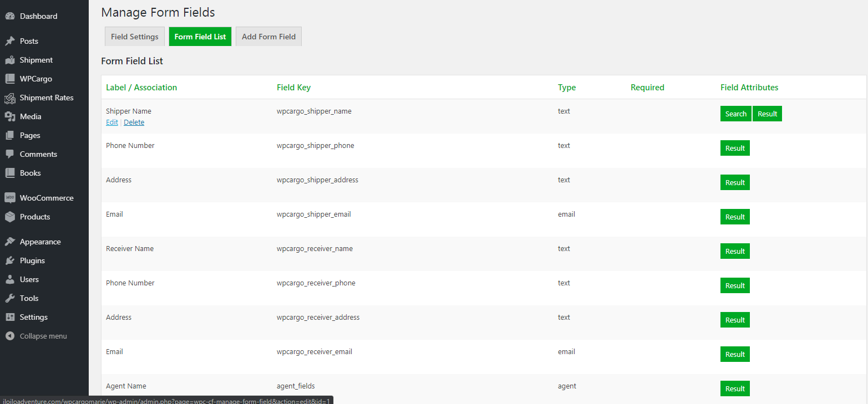
Task: Open the Products menu item
Action: pyautogui.click(x=44, y=217)
